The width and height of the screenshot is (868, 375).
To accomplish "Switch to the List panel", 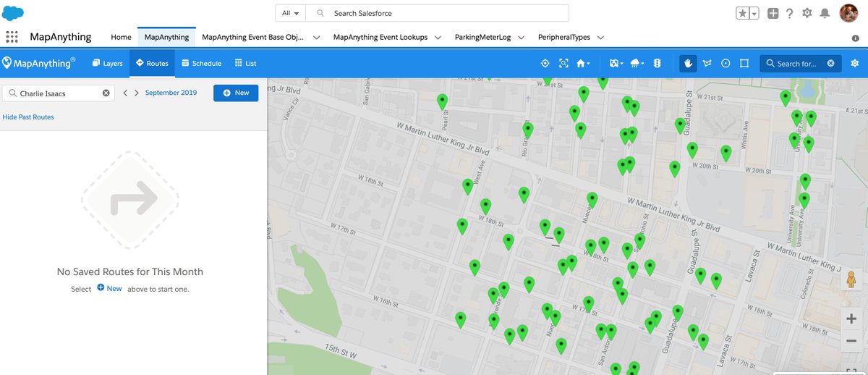I will [246, 63].
